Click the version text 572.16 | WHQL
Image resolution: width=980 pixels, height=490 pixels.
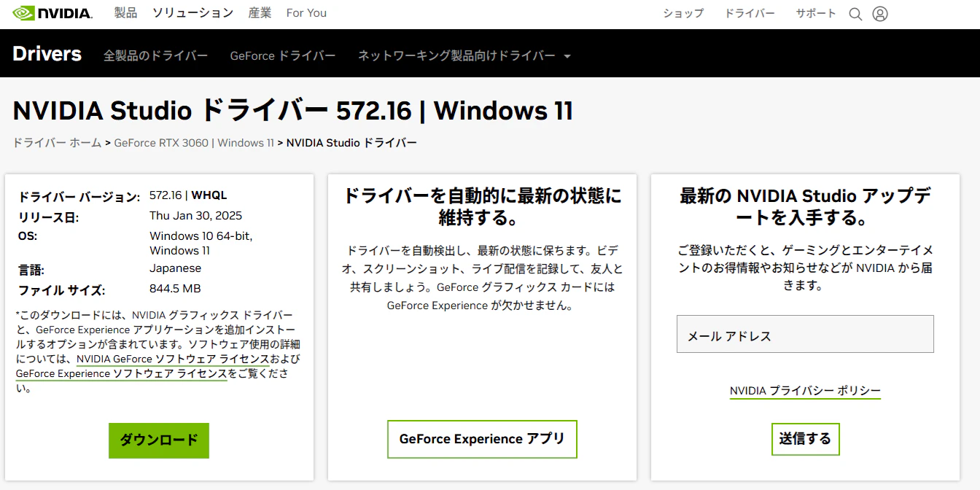click(x=188, y=195)
